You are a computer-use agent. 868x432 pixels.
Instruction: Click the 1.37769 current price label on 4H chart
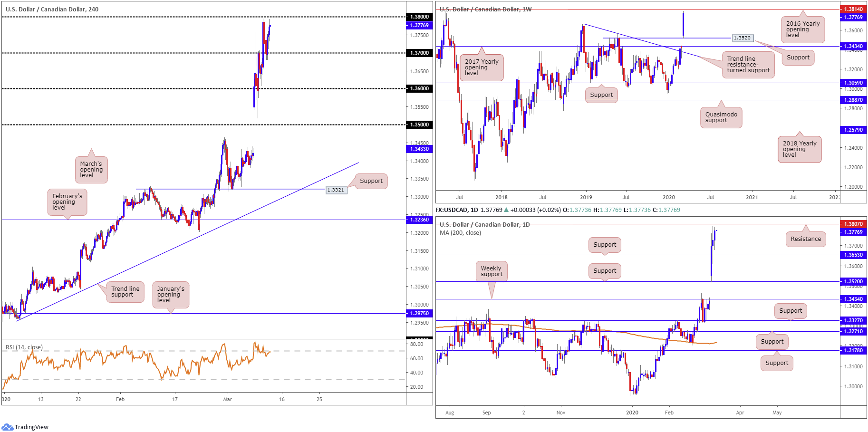point(419,25)
